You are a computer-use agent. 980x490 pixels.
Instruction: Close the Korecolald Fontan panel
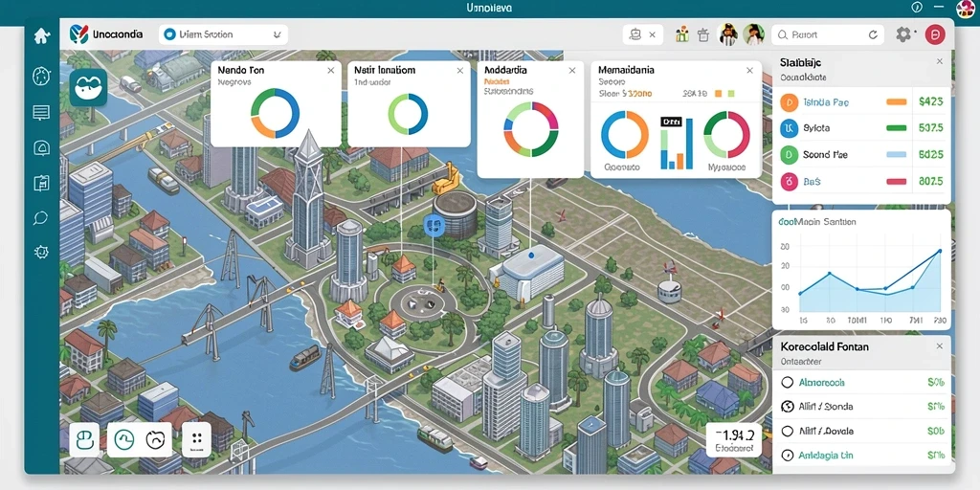point(939,346)
